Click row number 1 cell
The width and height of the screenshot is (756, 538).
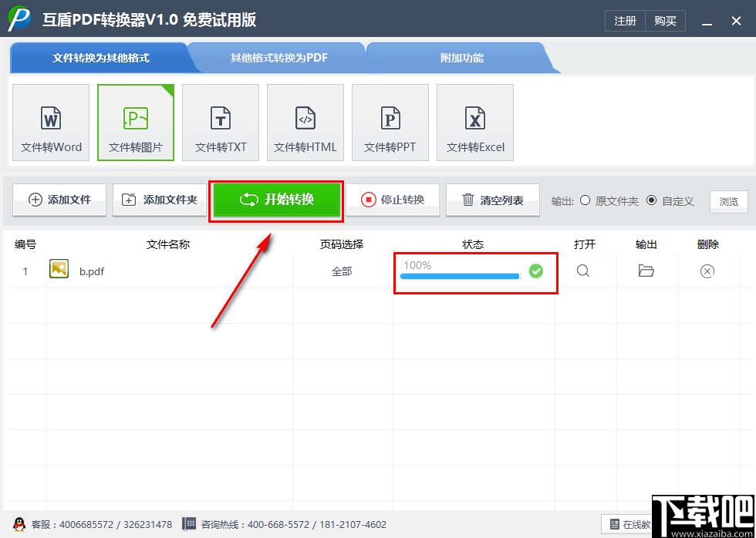tap(25, 271)
